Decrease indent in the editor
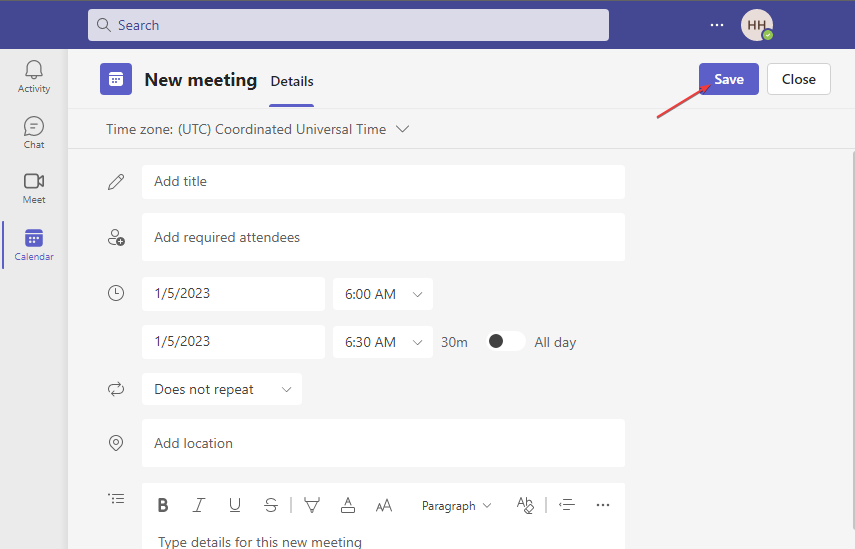Image resolution: width=855 pixels, height=549 pixels. pyautogui.click(x=567, y=505)
